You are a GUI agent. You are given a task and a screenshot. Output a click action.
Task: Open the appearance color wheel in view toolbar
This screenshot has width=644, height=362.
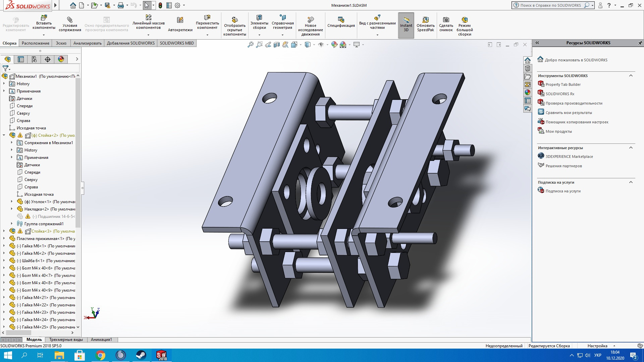334,45
